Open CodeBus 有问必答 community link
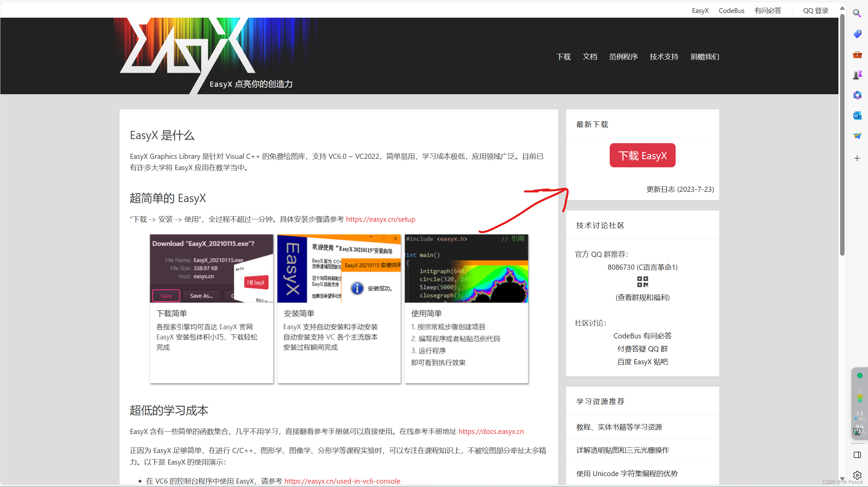The width and height of the screenshot is (868, 487). pos(642,336)
